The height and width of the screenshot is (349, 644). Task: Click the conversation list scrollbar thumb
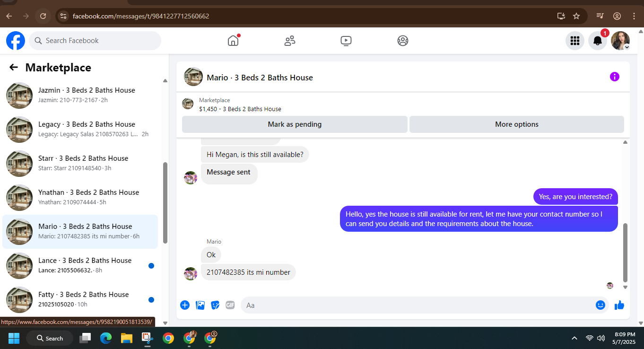(165, 203)
